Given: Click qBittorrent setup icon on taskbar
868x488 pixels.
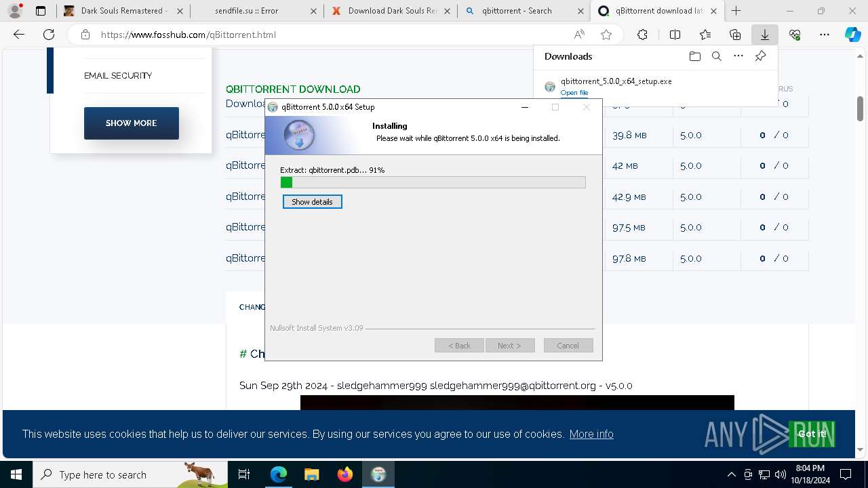Looking at the screenshot, I should point(378,474).
